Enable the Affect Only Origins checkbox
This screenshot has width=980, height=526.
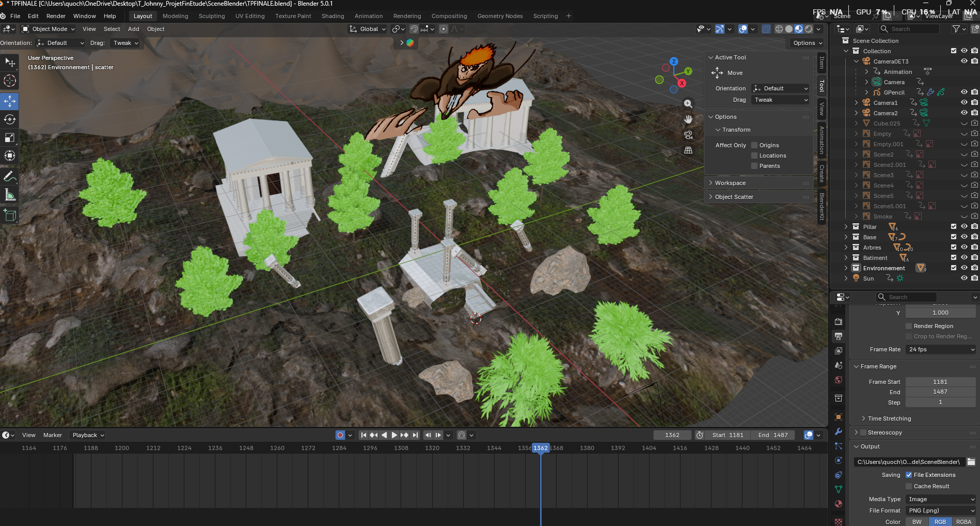tap(754, 145)
